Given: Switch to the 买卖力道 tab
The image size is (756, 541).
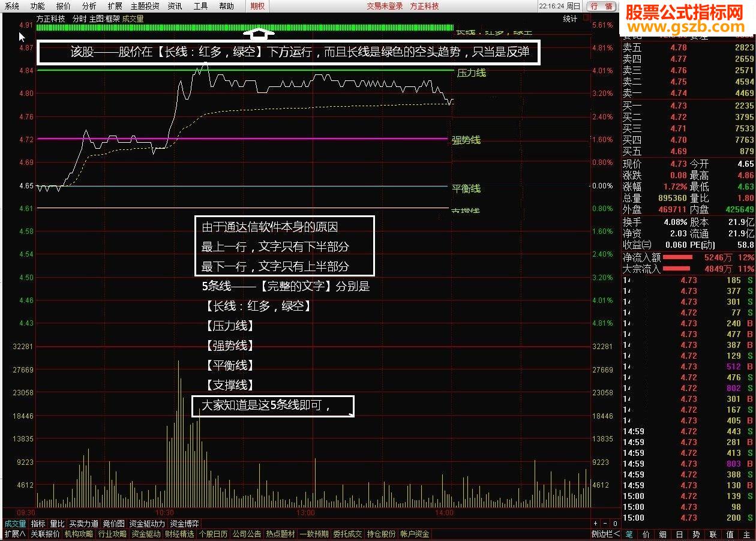Looking at the screenshot, I should pyautogui.click(x=83, y=524).
